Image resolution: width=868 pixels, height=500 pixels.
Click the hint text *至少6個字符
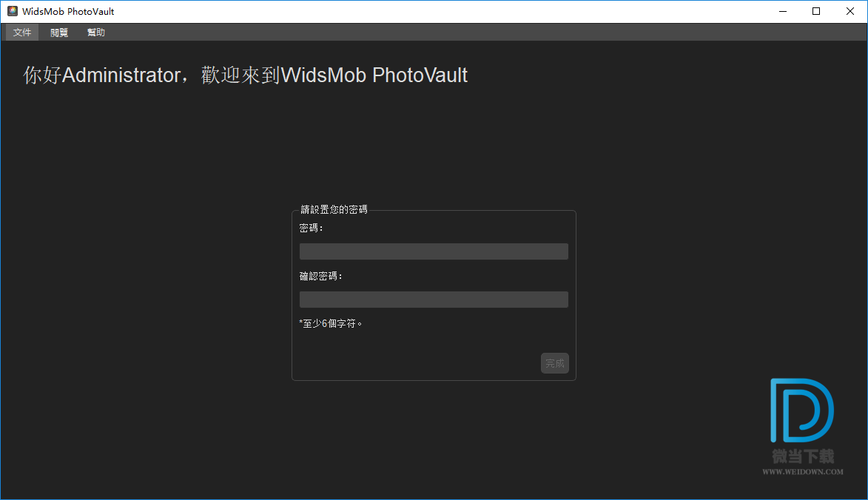coord(331,323)
